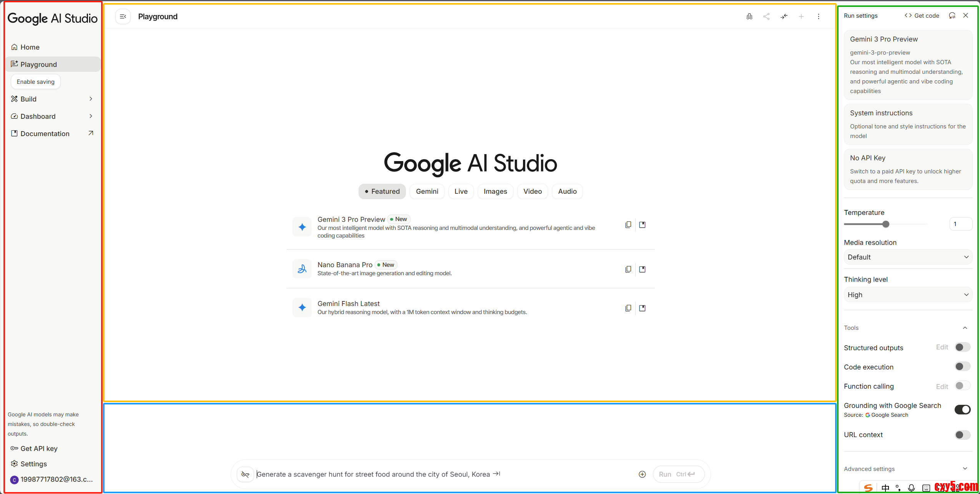Open the three-dot more options menu
This screenshot has height=494, width=980.
tap(818, 17)
